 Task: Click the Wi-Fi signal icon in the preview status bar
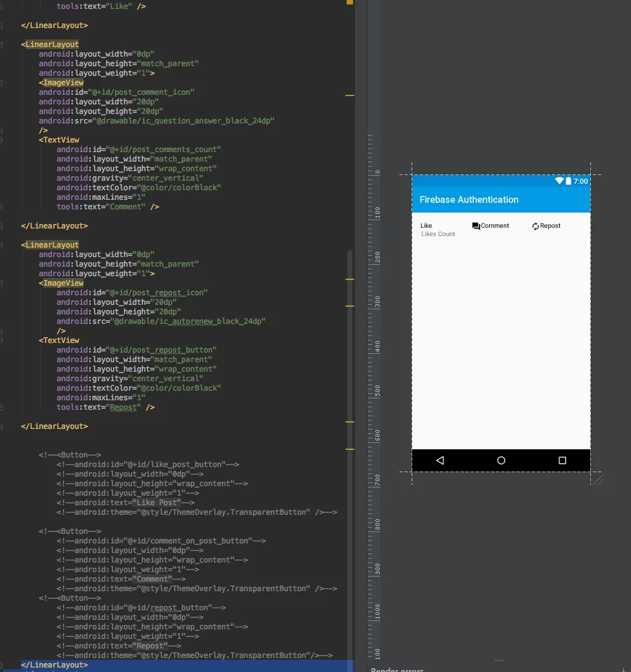tap(560, 181)
